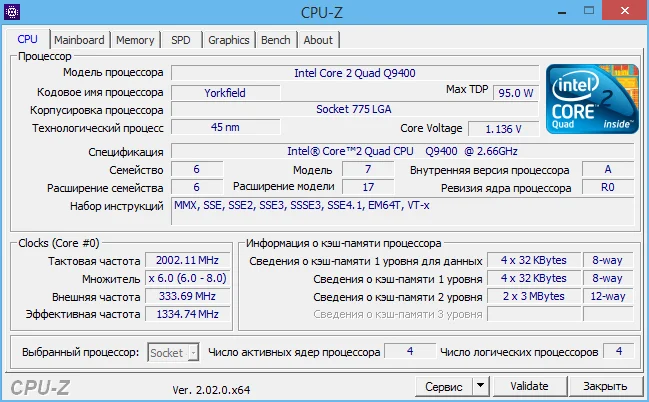Click the Socket 775 LGA package field

pos(354,109)
